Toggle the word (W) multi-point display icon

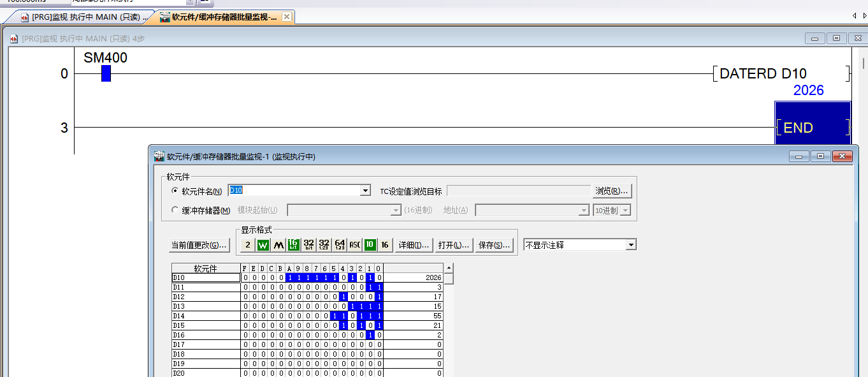[263, 245]
